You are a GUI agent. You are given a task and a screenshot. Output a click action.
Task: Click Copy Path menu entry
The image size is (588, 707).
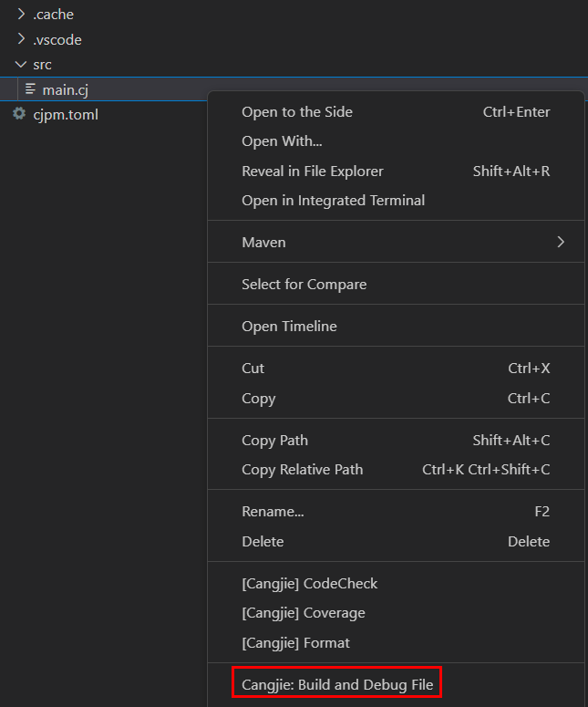(274, 441)
